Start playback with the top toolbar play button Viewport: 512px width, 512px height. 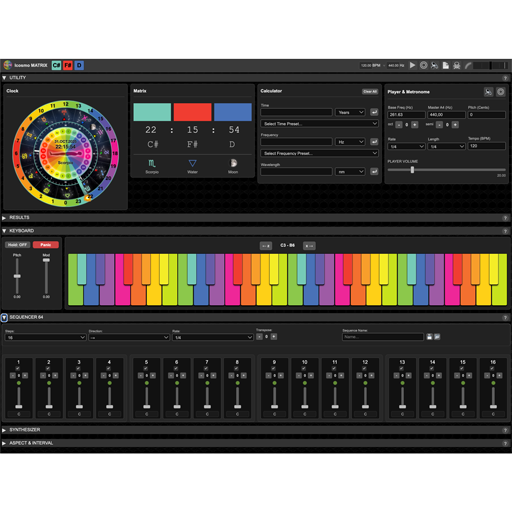coord(412,65)
